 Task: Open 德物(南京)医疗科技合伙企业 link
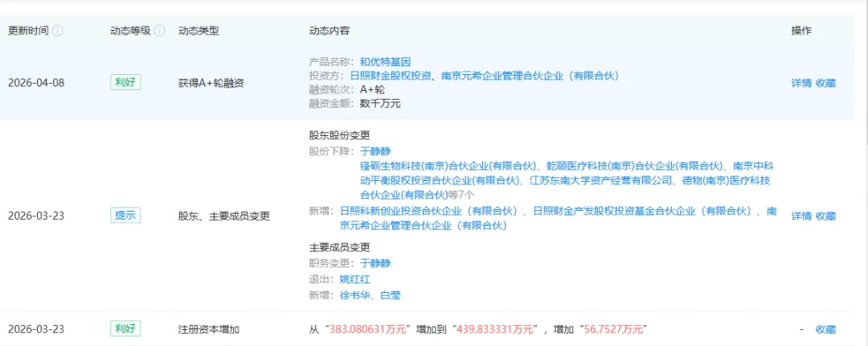[x=565, y=187]
